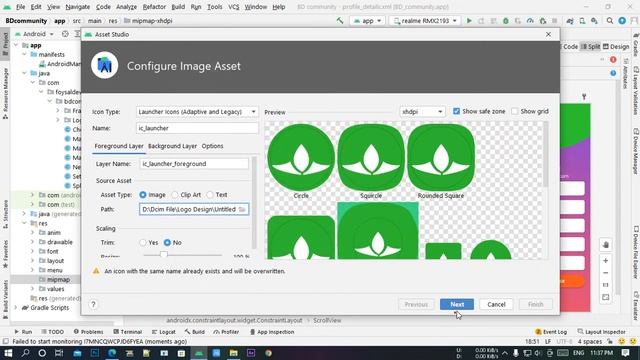Image resolution: width=640 pixels, height=360 pixels.
Task: Open File Explorer from the taskbar
Action: (x=233, y=353)
